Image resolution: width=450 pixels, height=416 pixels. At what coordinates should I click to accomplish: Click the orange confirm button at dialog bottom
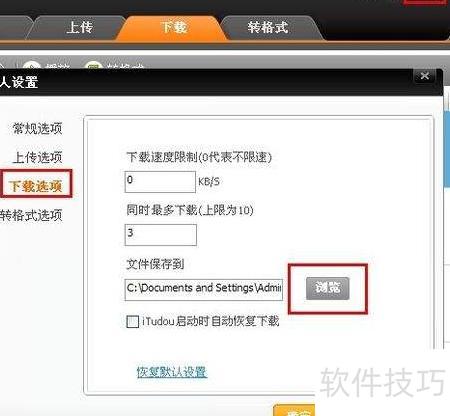[294, 411]
